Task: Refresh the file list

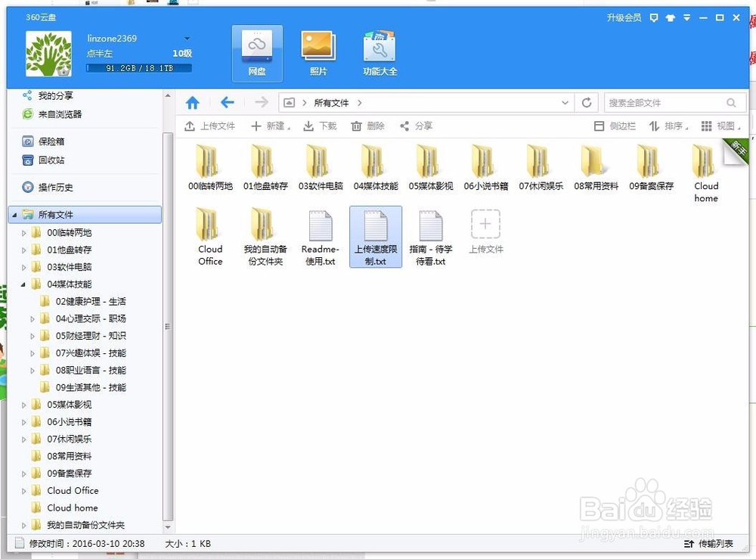Action: pyautogui.click(x=587, y=103)
